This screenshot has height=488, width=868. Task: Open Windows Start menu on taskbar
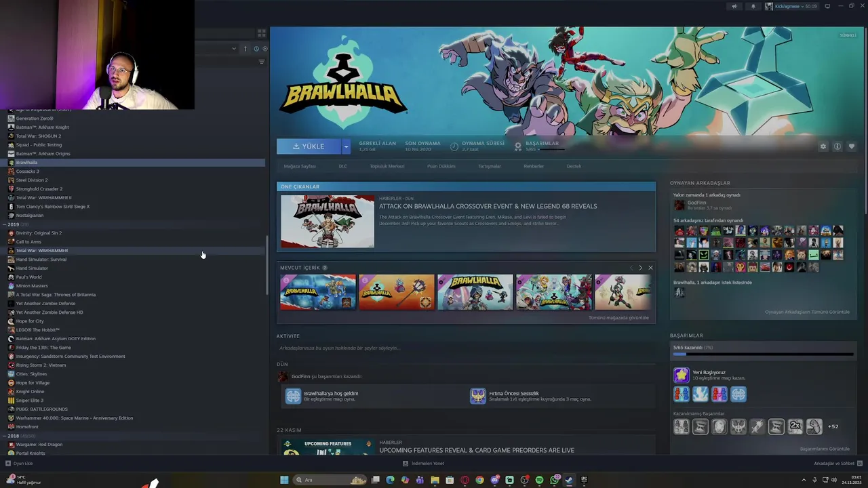click(284, 480)
